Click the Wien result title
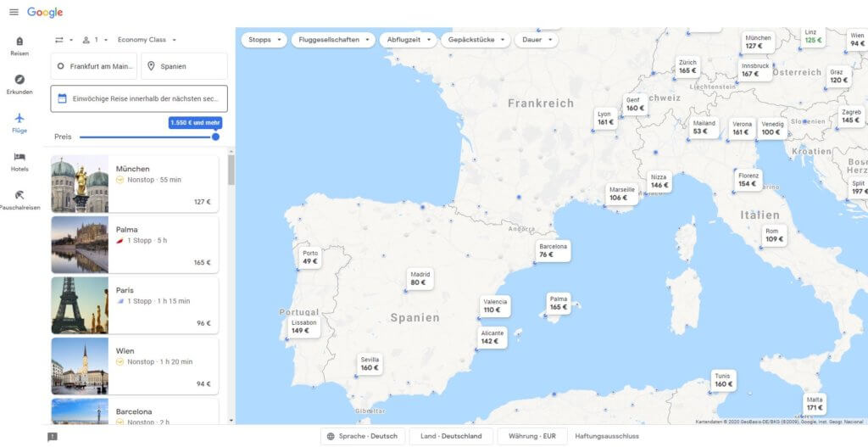 [x=125, y=351]
